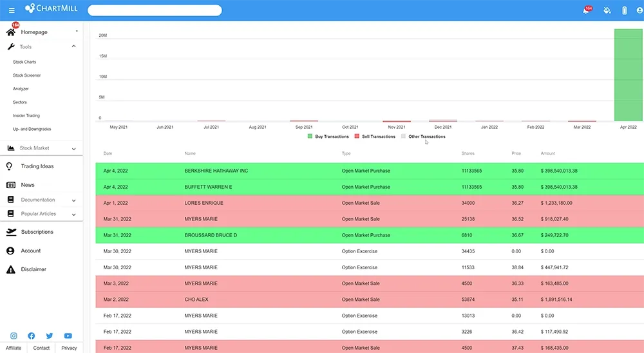Click the $ 1,233,180.00 amount cell
644x353 pixels.
(x=556, y=203)
